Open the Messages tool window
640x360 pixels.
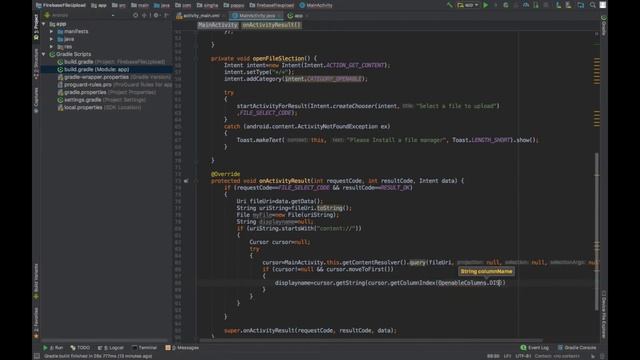[182, 348]
